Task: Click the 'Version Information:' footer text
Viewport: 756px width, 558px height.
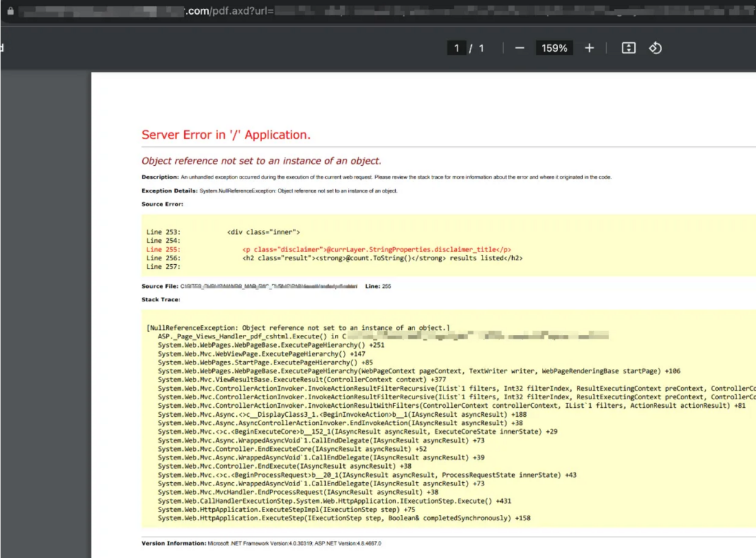Action: (261, 543)
